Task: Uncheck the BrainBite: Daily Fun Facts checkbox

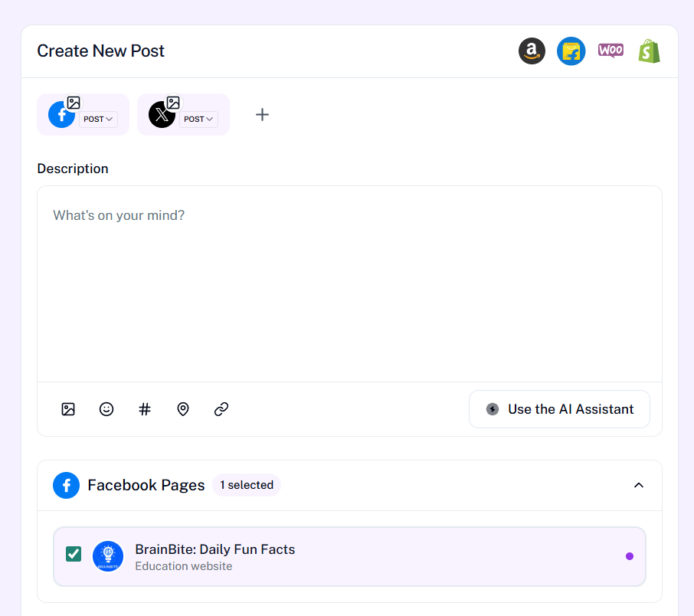Action: (74, 553)
